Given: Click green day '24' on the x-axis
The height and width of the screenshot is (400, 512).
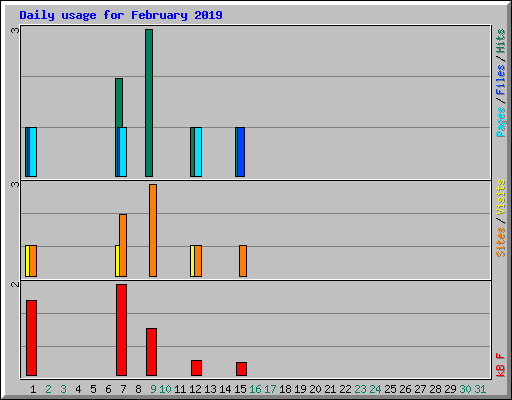Looking at the screenshot, I should click(x=375, y=389).
